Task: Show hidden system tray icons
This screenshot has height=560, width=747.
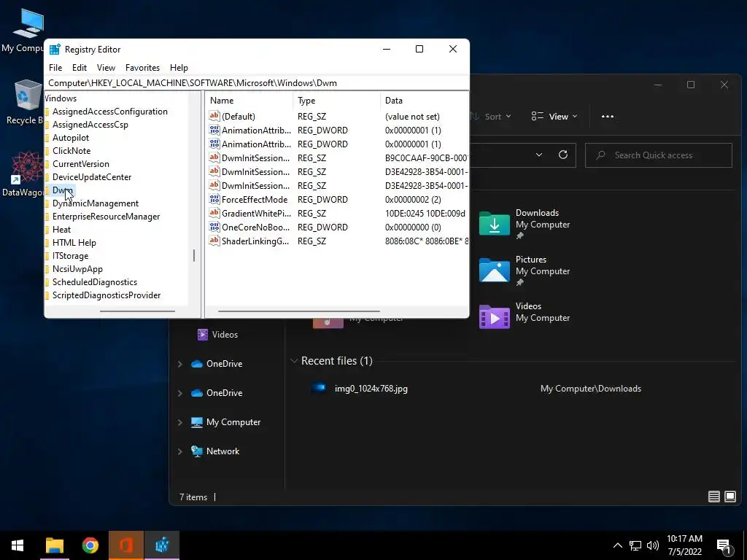Action: coord(617,545)
